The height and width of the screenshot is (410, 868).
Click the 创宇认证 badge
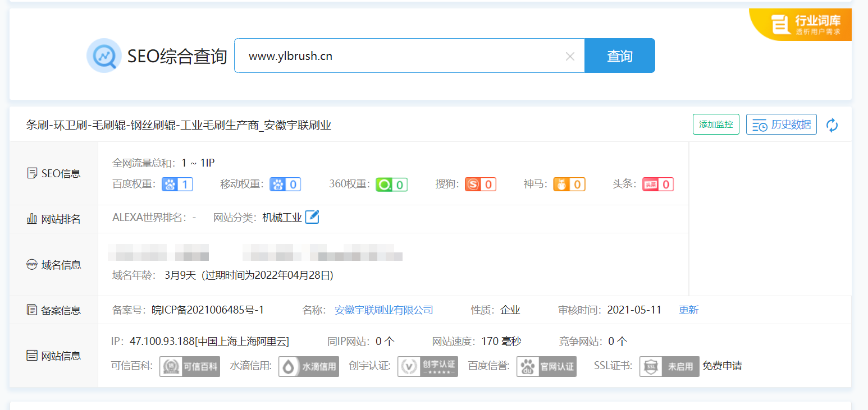coord(428,366)
